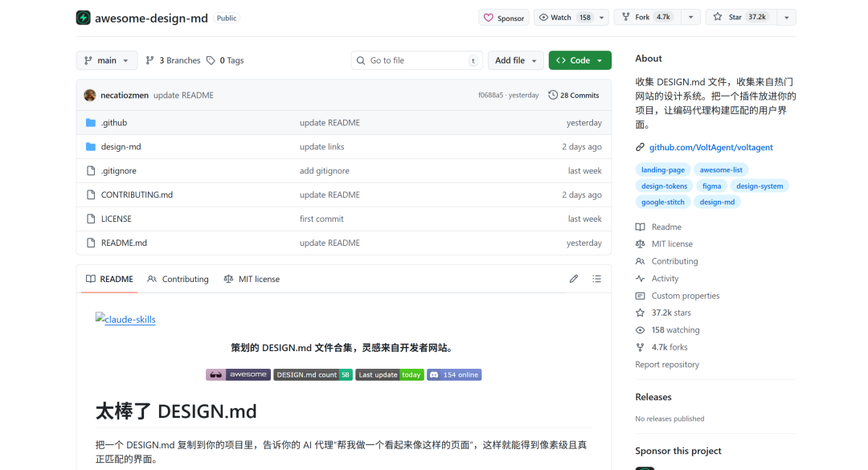Open the CONTRIBUTING.md file
The width and height of the screenshot is (868, 470).
[x=137, y=195]
